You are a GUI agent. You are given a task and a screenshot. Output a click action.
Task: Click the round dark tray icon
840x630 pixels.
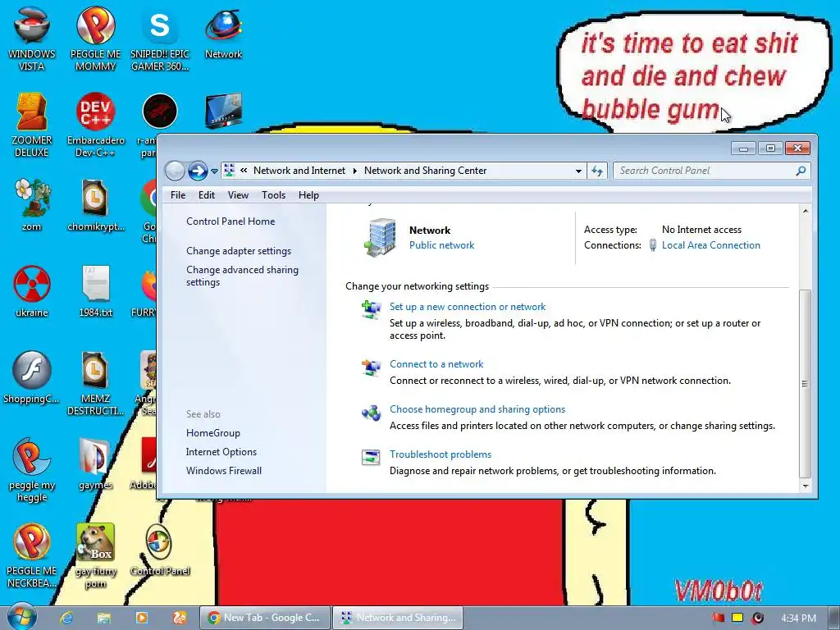click(x=757, y=618)
